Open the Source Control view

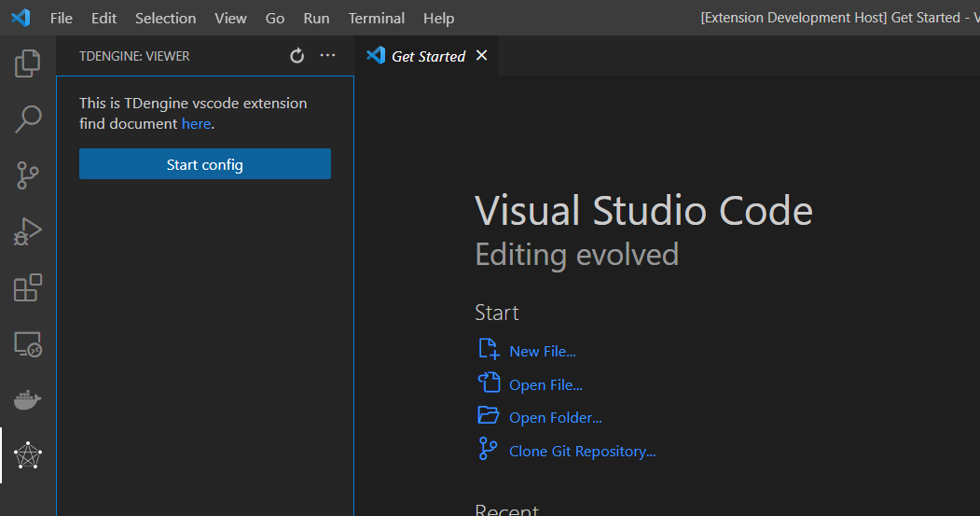coord(28,174)
